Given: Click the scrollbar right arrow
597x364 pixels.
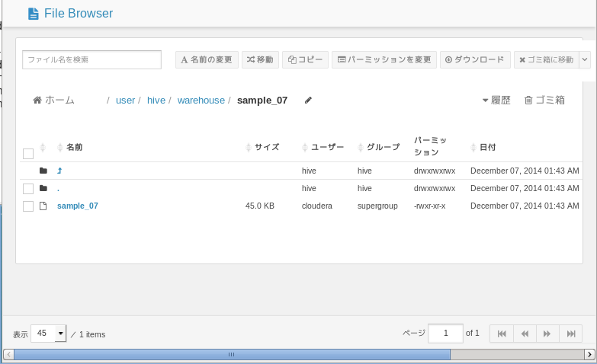Looking at the screenshot, I should (589, 355).
